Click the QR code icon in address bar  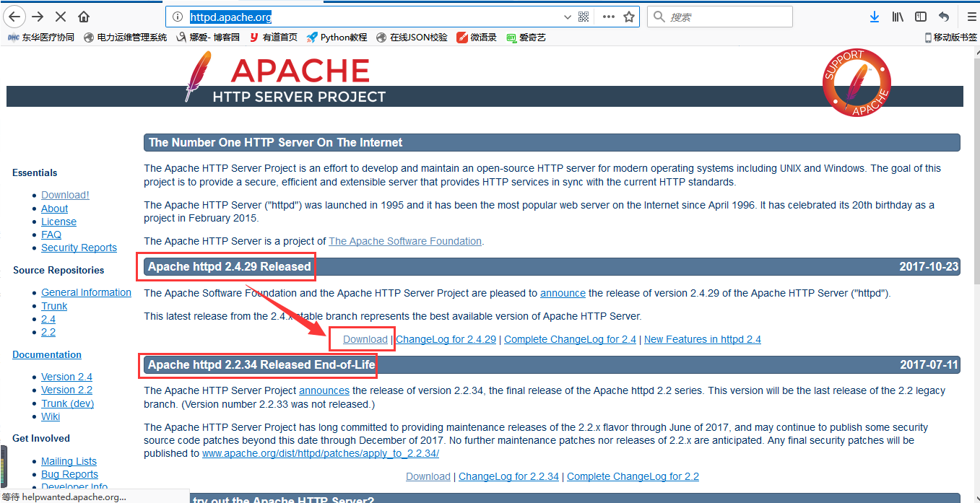[x=584, y=17]
